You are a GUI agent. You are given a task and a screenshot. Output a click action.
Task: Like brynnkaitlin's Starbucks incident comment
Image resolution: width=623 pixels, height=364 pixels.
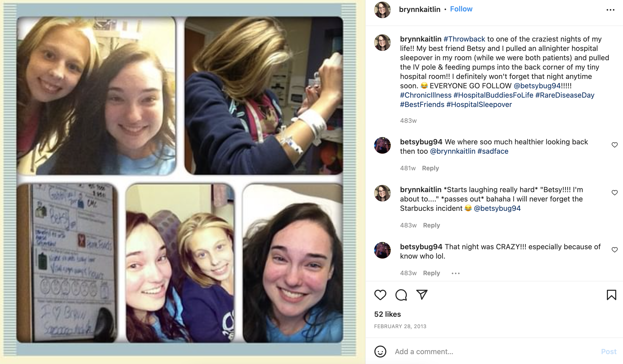614,193
